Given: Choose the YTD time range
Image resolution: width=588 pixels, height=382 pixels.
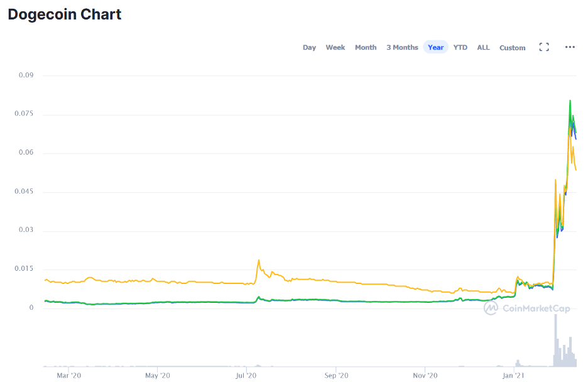Looking at the screenshot, I should click(x=460, y=48).
